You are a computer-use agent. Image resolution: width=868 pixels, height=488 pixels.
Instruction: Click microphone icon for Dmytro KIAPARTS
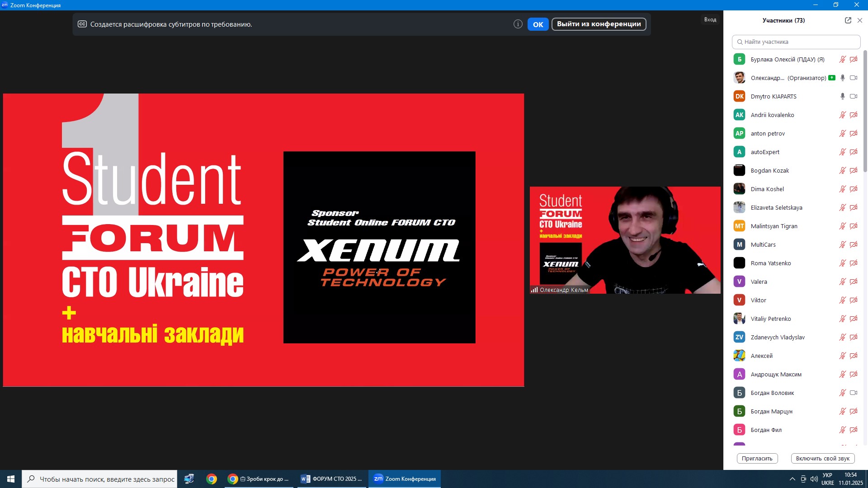tap(843, 96)
